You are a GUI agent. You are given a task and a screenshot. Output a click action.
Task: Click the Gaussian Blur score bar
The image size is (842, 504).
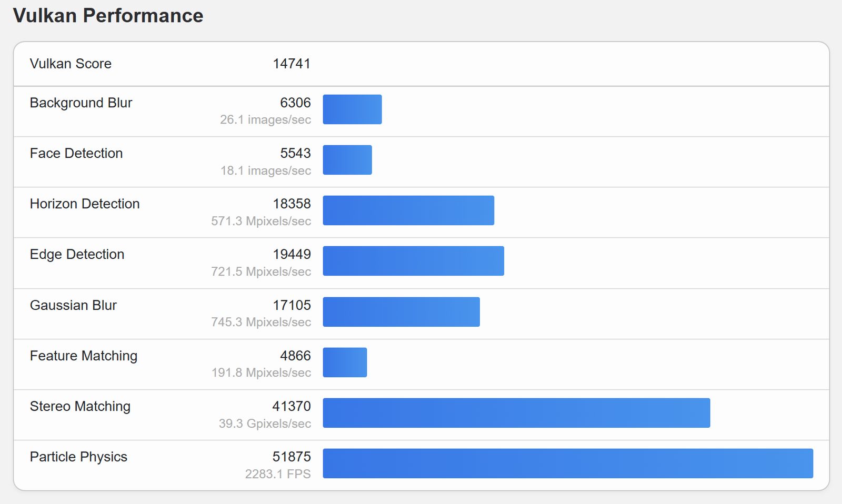(x=402, y=312)
